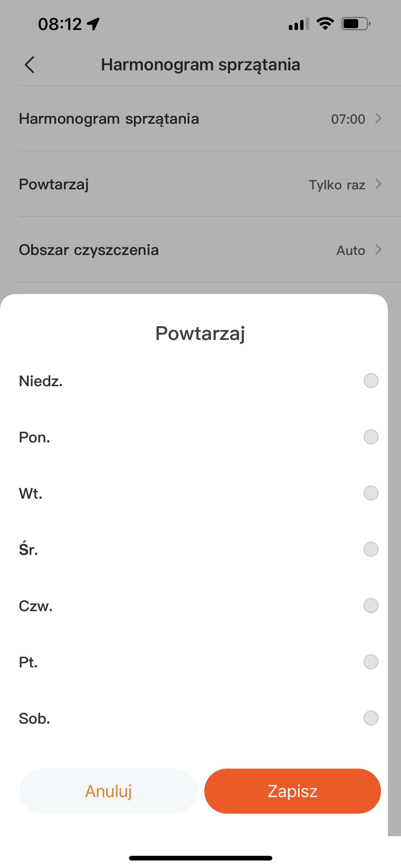Tap the battery status icon
Viewport: 401px width, 868px height.
[x=355, y=24]
